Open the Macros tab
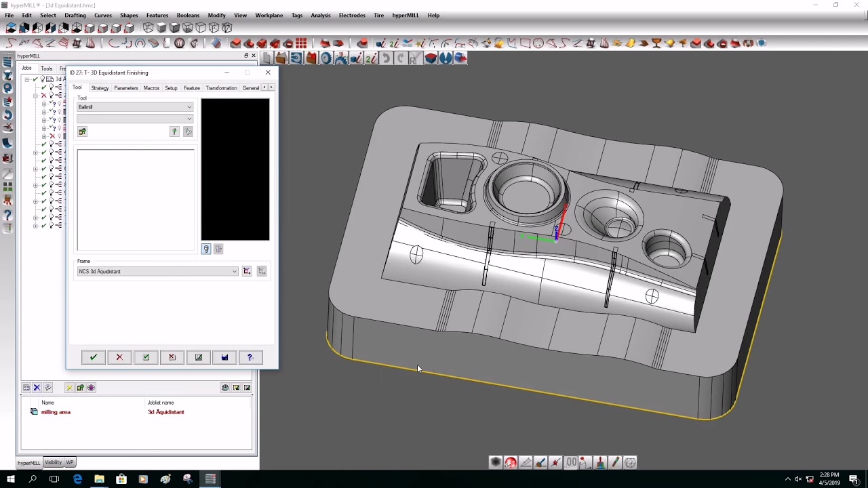Screen dimensions: 868x488 (151, 88)
